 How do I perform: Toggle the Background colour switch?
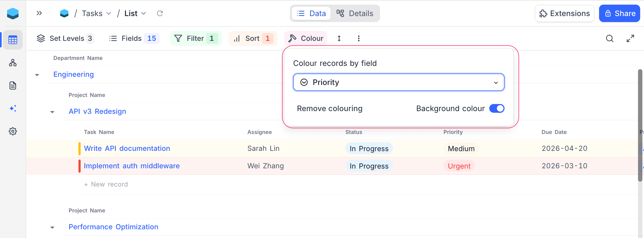point(497,108)
